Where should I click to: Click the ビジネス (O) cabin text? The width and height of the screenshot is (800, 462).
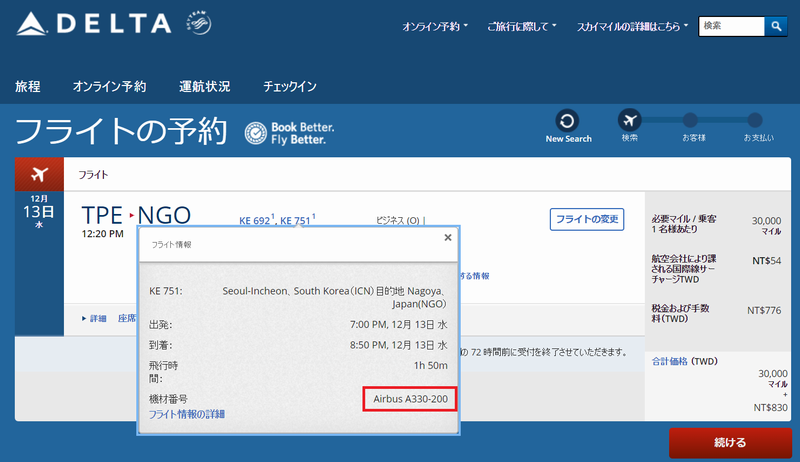pyautogui.click(x=397, y=220)
